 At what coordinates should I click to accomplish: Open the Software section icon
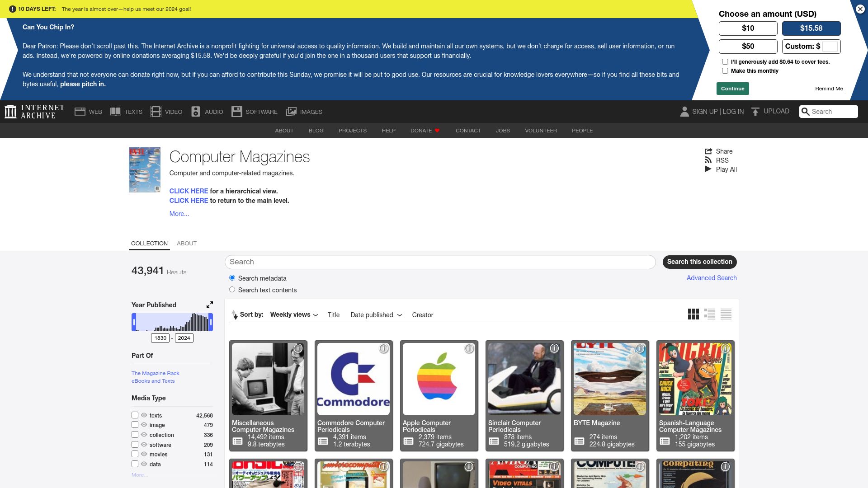237,112
